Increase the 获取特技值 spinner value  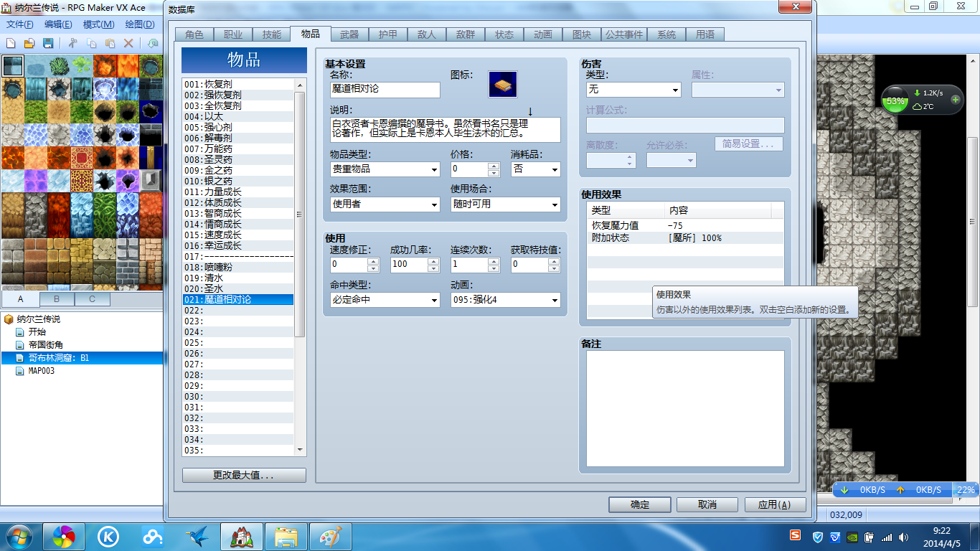click(554, 261)
